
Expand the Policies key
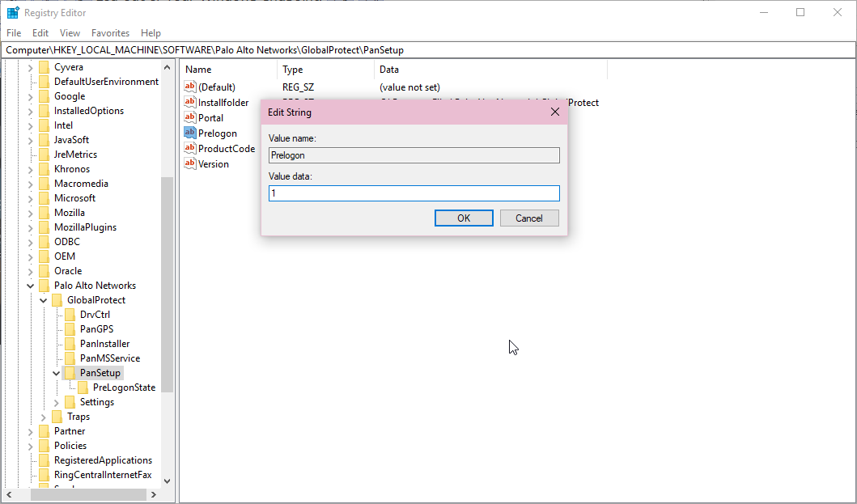pyautogui.click(x=31, y=446)
